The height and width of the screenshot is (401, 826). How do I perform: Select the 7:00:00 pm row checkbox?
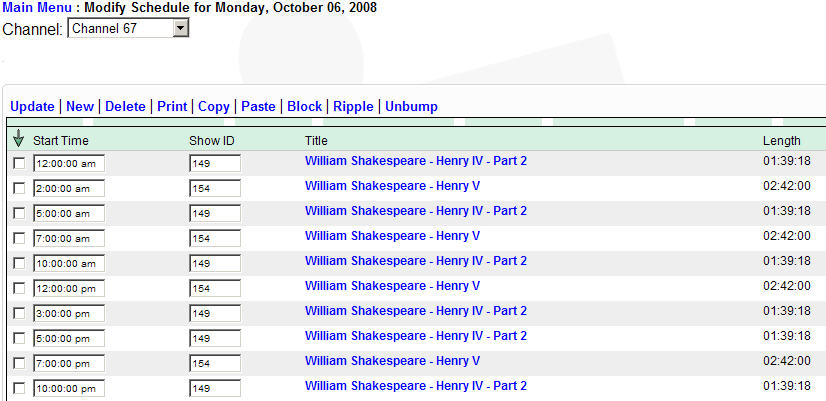pos(19,363)
